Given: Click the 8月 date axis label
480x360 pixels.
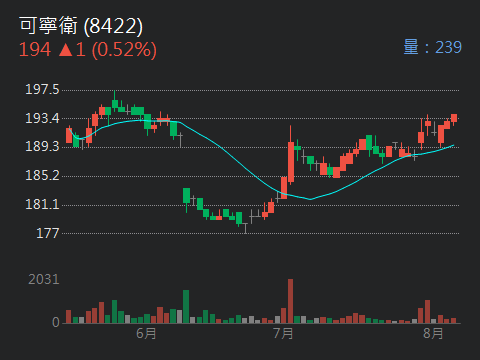Looking at the screenshot, I should pyautogui.click(x=433, y=333).
